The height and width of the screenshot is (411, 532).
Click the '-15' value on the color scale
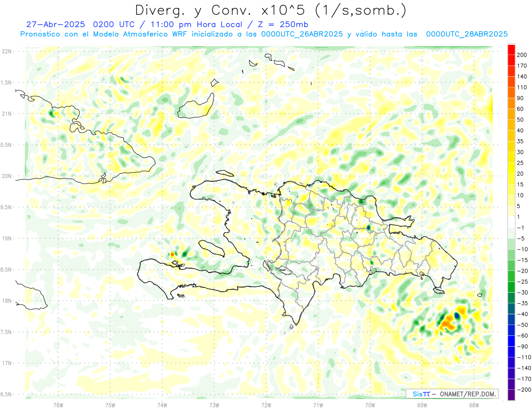tap(522, 260)
